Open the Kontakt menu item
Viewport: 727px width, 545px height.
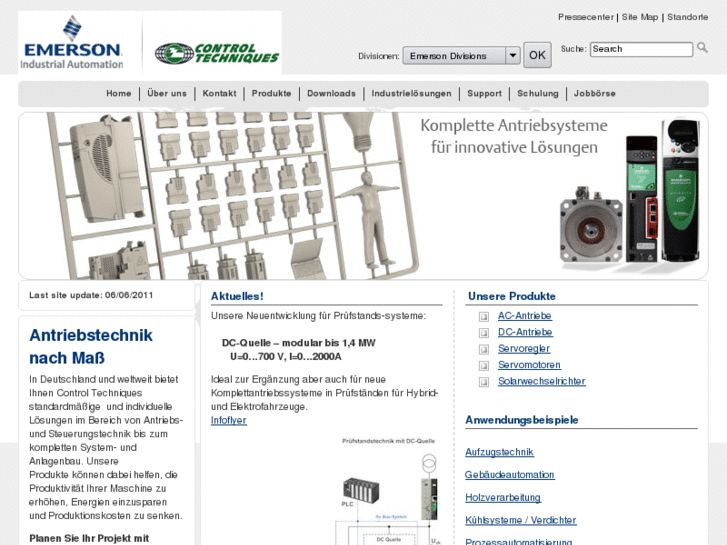[x=219, y=93]
